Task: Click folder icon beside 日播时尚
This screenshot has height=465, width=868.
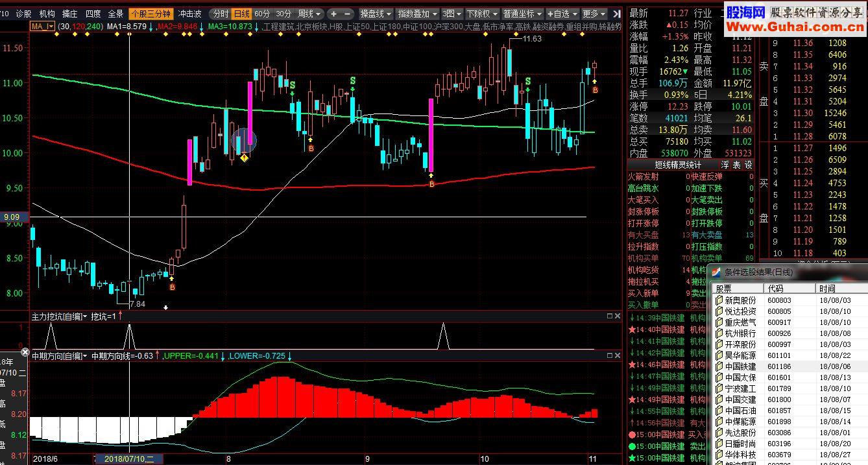Action: coord(719,444)
